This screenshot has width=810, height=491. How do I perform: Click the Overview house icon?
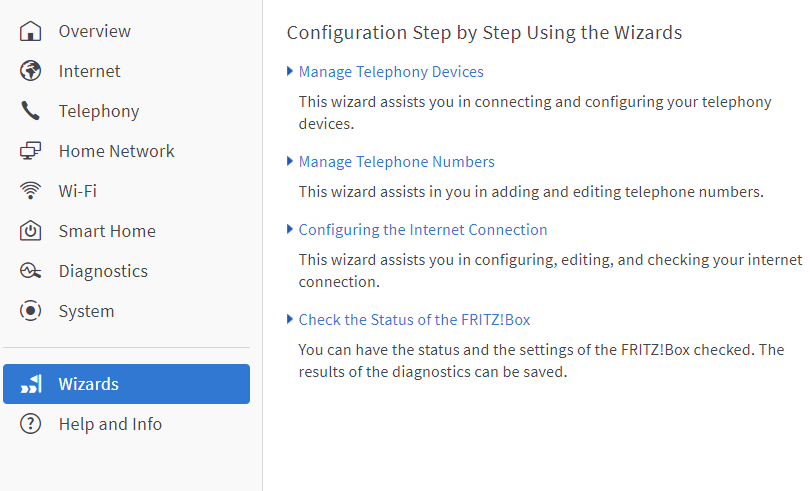31,31
